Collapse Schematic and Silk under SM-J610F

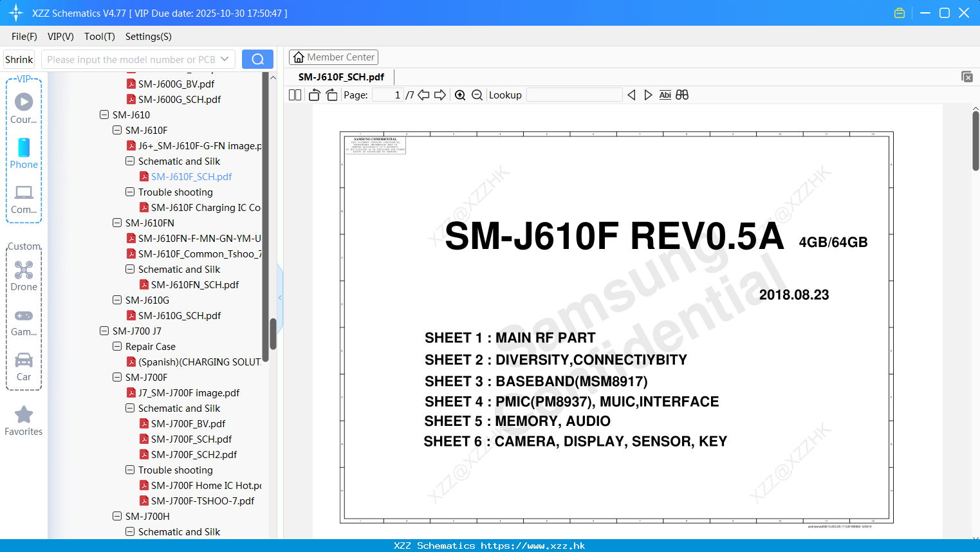tap(130, 161)
